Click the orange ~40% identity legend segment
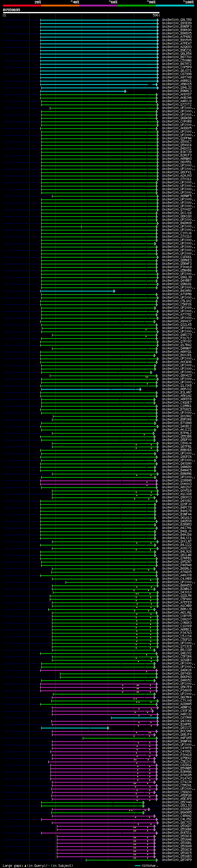This screenshot has width=197, height=868. pyautogui.click(x=60, y=6)
